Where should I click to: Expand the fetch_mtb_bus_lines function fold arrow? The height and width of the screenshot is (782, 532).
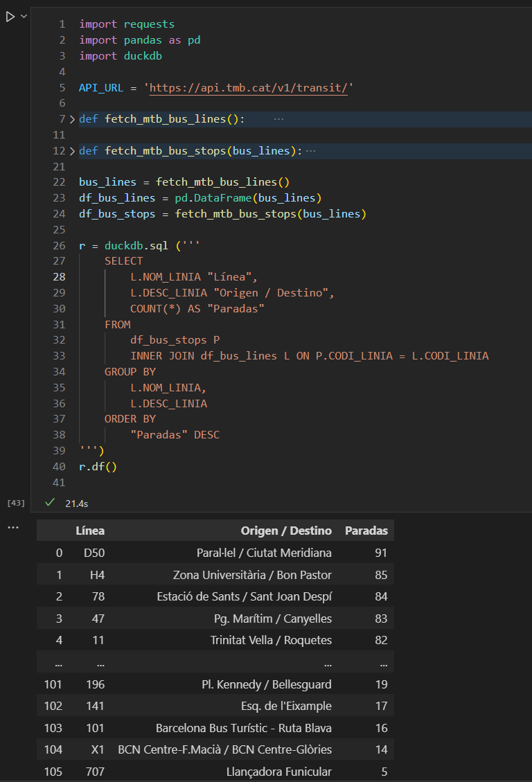72,118
